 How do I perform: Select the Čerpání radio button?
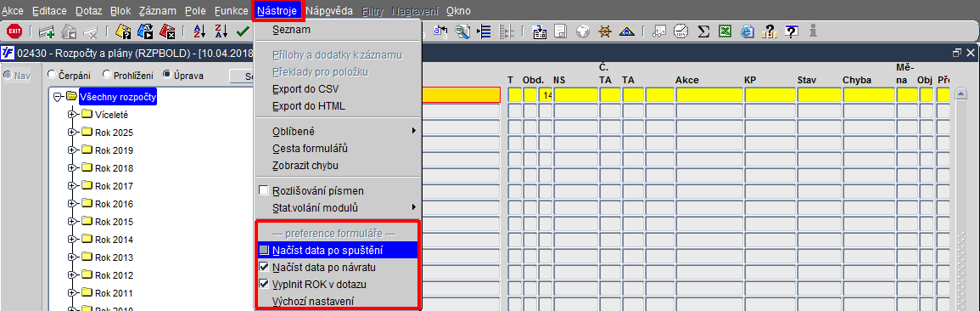(x=51, y=75)
